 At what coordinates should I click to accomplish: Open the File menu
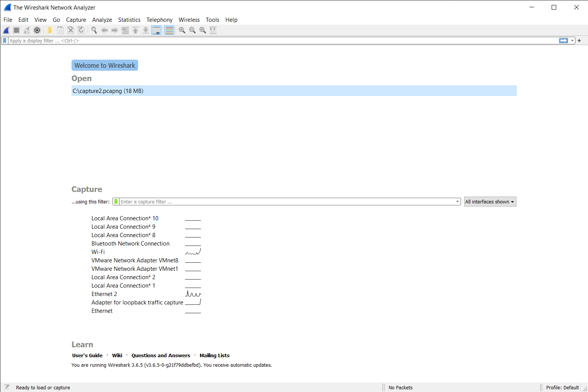click(x=8, y=20)
